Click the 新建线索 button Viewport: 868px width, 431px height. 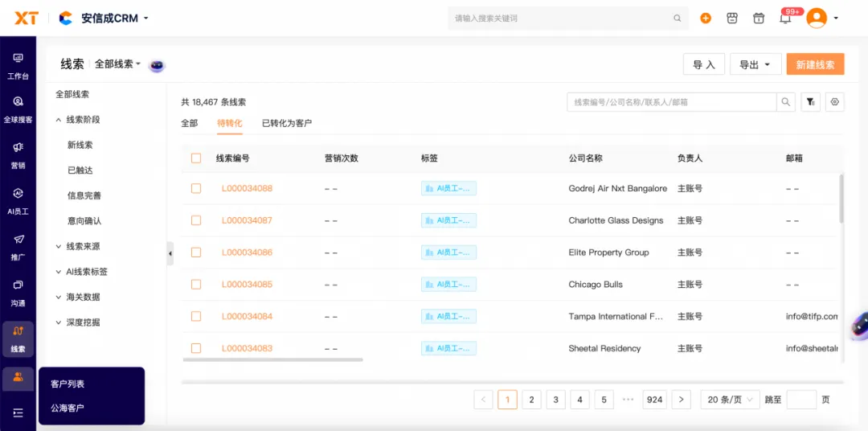tap(815, 64)
